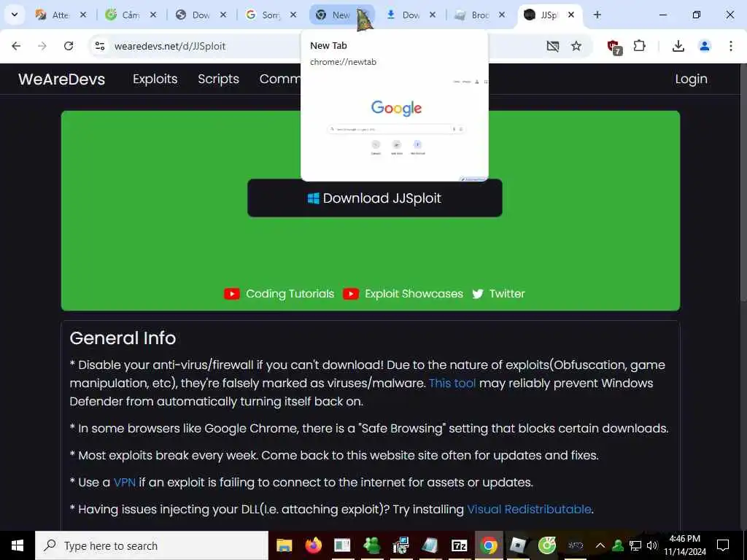747x560 pixels.
Task: Click the WeAreDevs site logo
Action: [61, 79]
